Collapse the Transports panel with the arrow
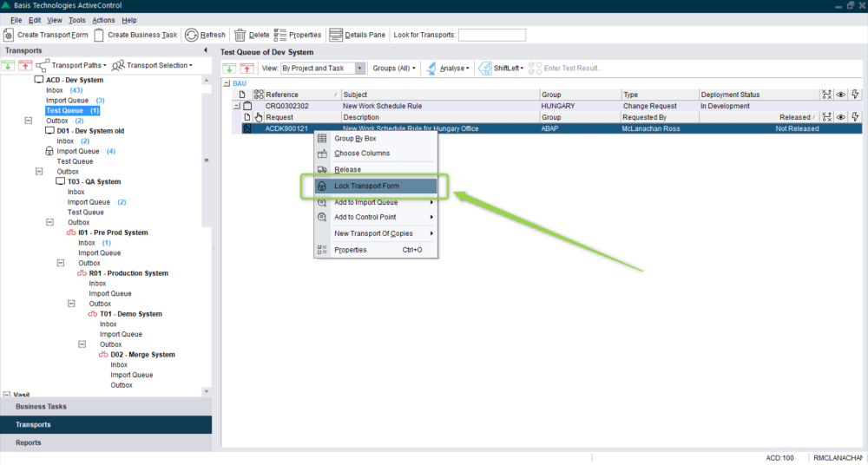The width and height of the screenshot is (868, 465). pos(206,50)
